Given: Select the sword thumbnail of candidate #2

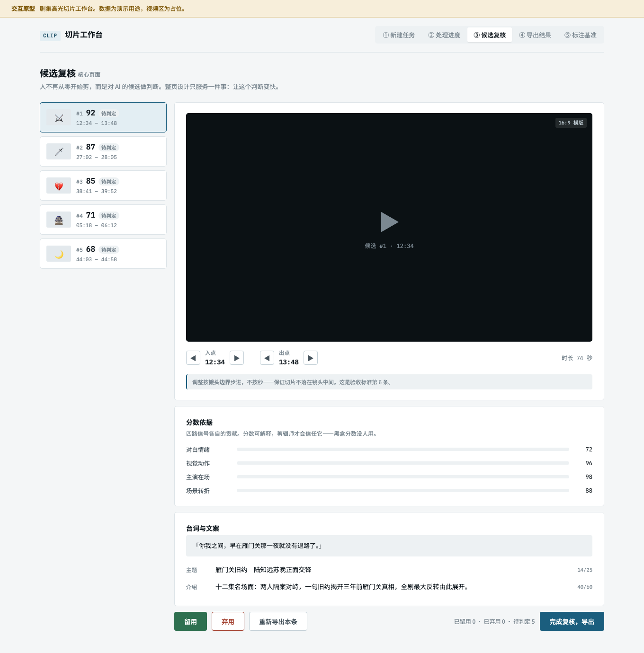Looking at the screenshot, I should click(59, 151).
